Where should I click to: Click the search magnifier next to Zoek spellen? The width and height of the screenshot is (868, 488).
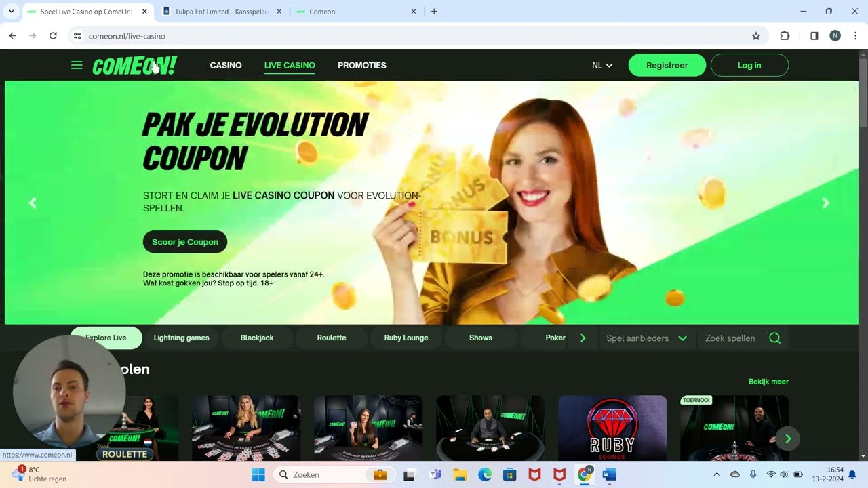[x=774, y=338]
